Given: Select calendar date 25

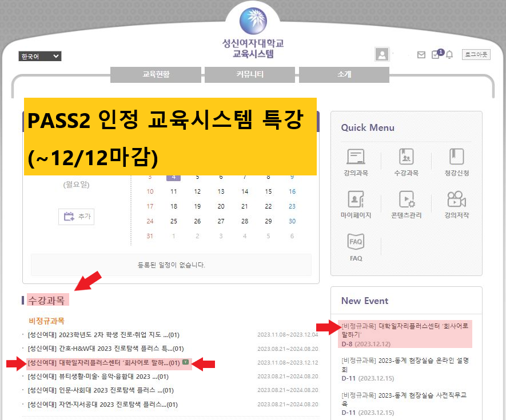Looking at the screenshot, I should click(174, 221).
